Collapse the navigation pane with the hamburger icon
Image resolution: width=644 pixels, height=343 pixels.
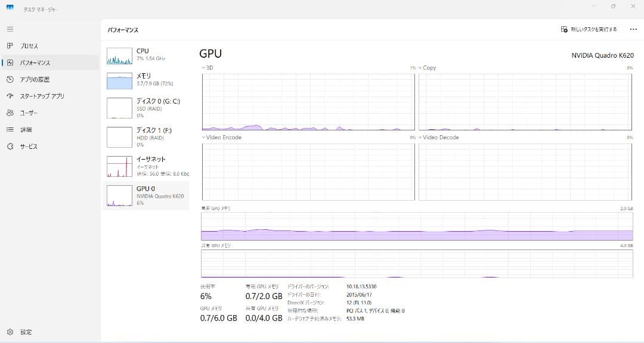(10, 29)
